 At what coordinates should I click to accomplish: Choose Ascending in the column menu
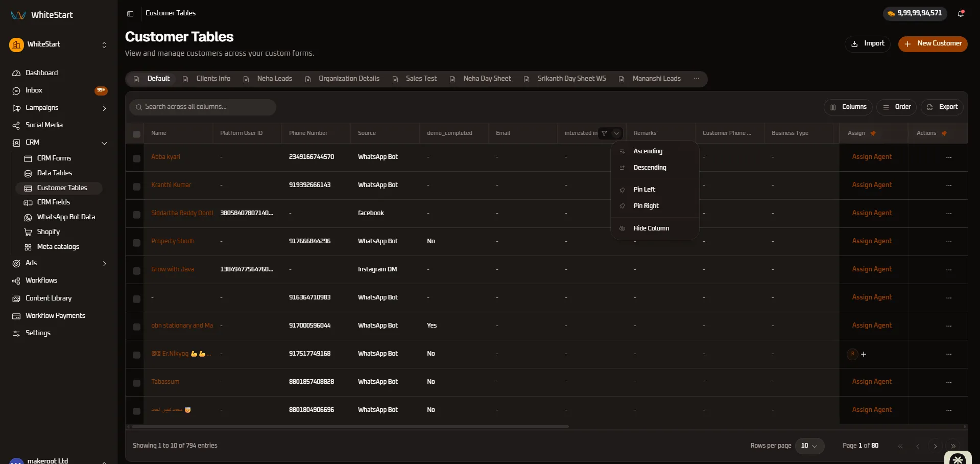pos(655,151)
